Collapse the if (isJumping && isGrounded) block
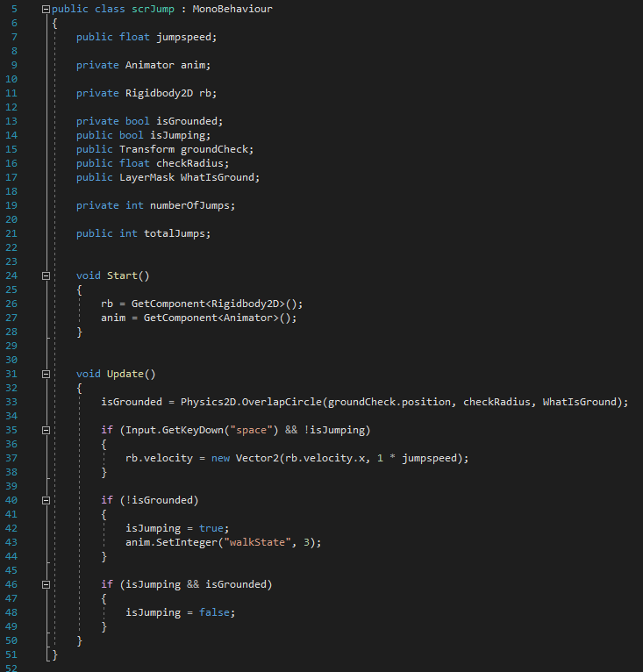 [x=46, y=584]
